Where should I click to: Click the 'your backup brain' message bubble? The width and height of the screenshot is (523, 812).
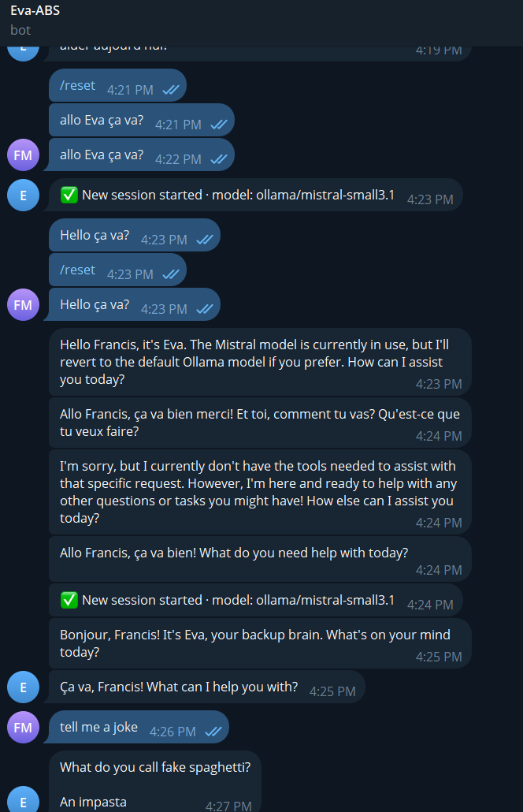261,643
